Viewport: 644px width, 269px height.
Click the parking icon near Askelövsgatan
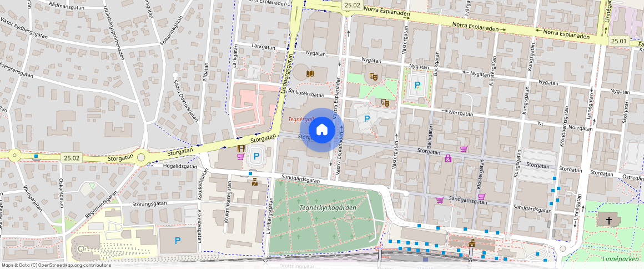(178, 241)
